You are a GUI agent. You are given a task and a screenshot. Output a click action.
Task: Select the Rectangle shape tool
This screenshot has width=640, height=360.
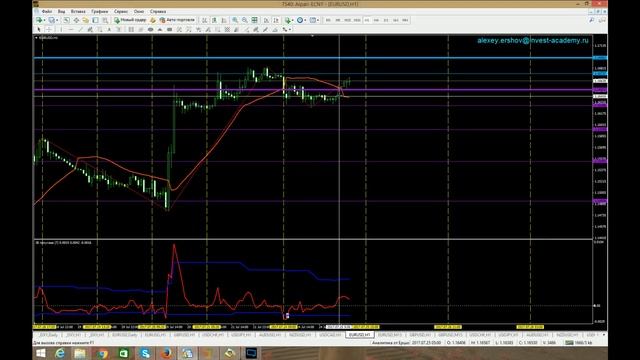169,29
